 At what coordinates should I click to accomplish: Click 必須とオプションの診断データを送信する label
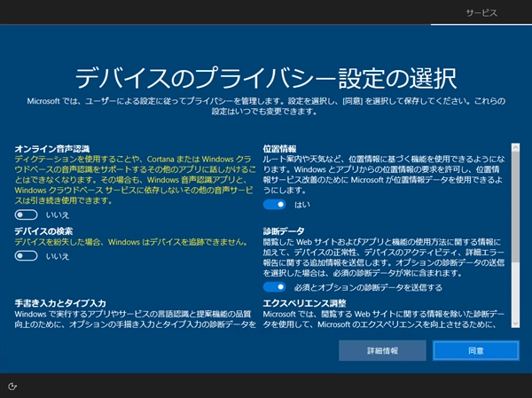pyautogui.click(x=368, y=287)
